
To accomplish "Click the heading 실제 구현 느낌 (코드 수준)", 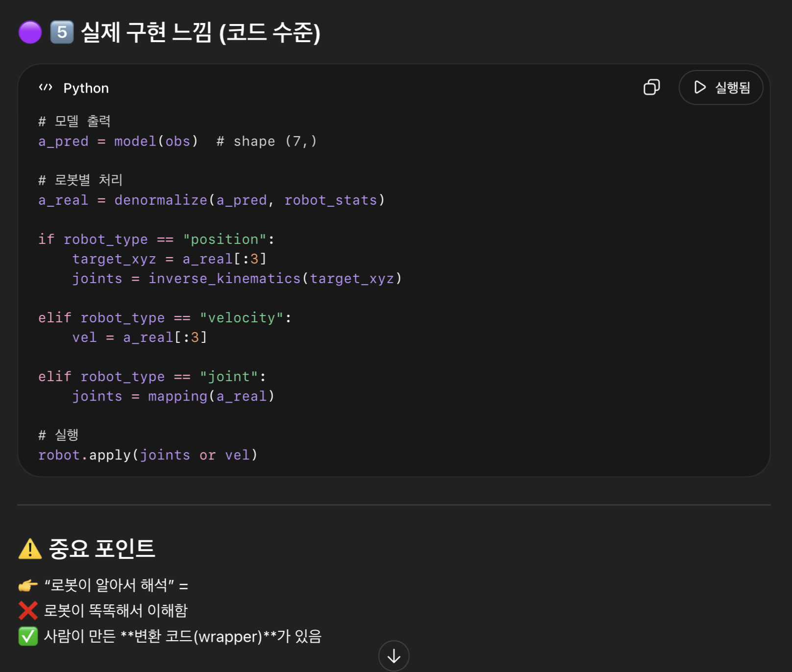I will coord(200,32).
